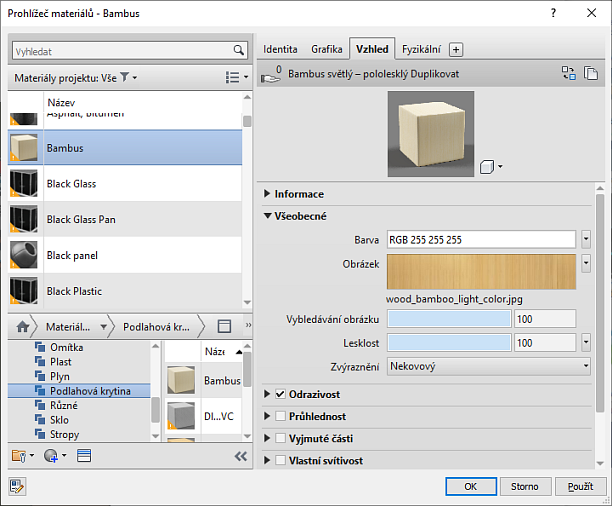Click the OK button
Viewport: 612px width, 506px height.
click(470, 486)
